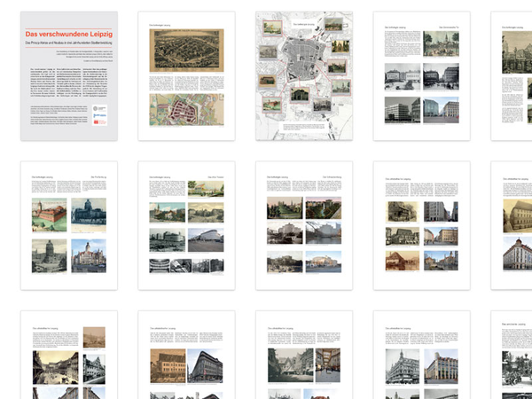Viewport: 532px width, 399px height.
Task: Open the gray cover page 'Das verschwundene Leipzig'
Action: (69, 76)
